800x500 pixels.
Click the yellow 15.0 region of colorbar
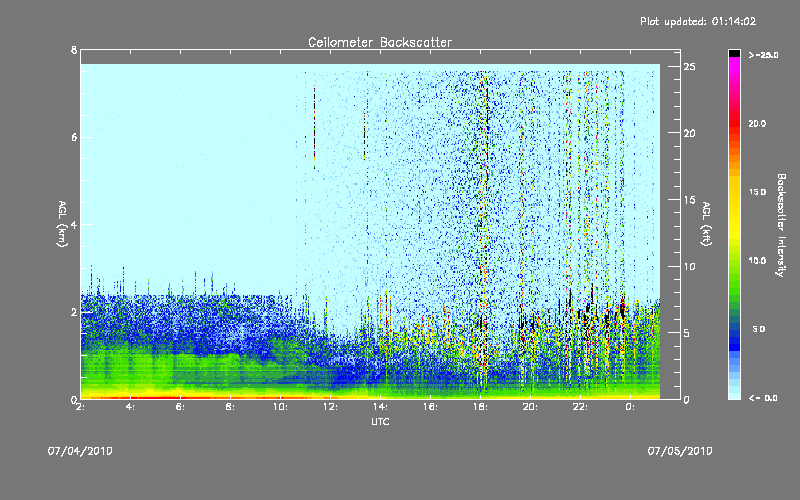tap(734, 192)
